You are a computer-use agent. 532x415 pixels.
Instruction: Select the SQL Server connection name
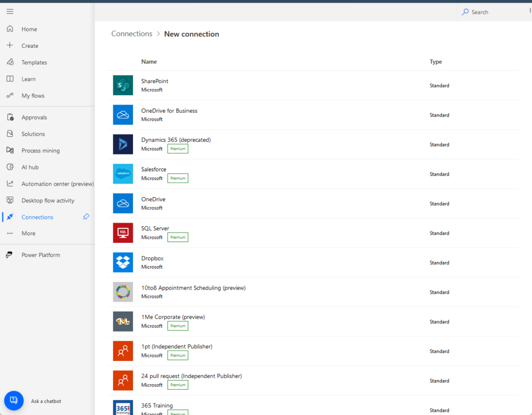pos(155,228)
